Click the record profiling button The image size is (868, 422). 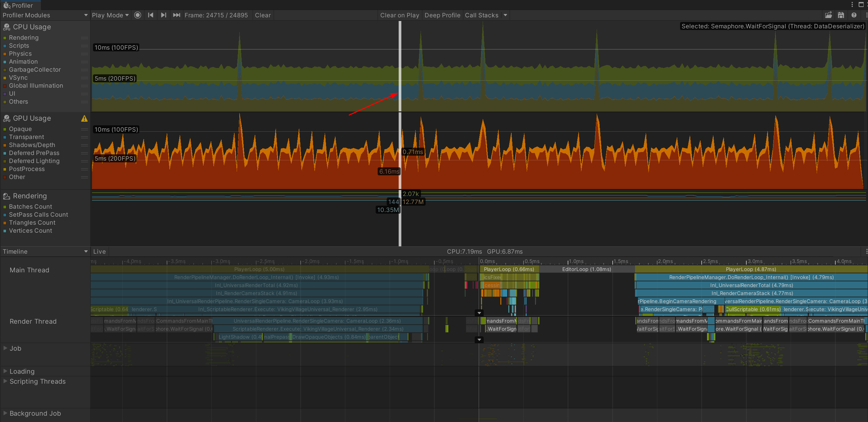(137, 15)
